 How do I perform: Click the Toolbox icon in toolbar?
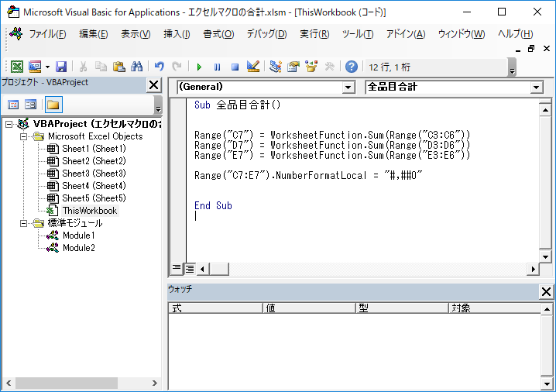coord(329,67)
